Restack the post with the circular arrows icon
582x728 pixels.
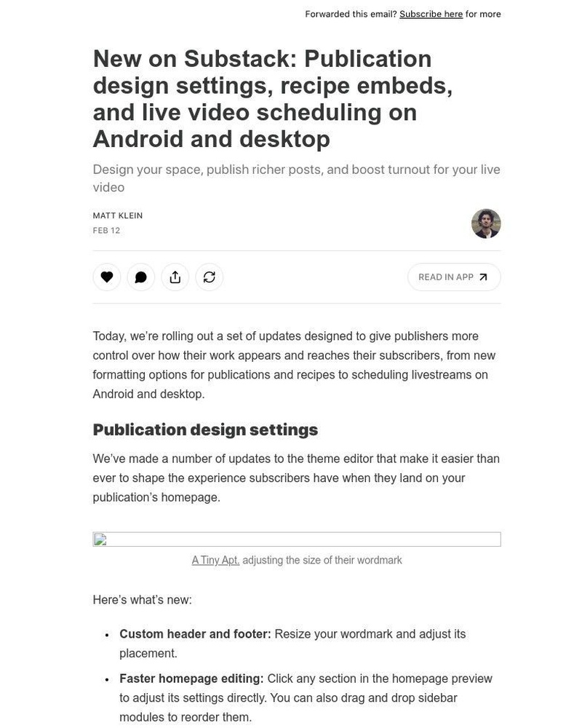pyautogui.click(x=209, y=276)
